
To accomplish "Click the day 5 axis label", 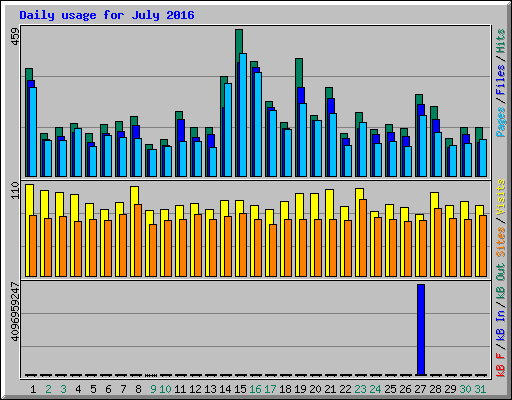I will point(93,389).
